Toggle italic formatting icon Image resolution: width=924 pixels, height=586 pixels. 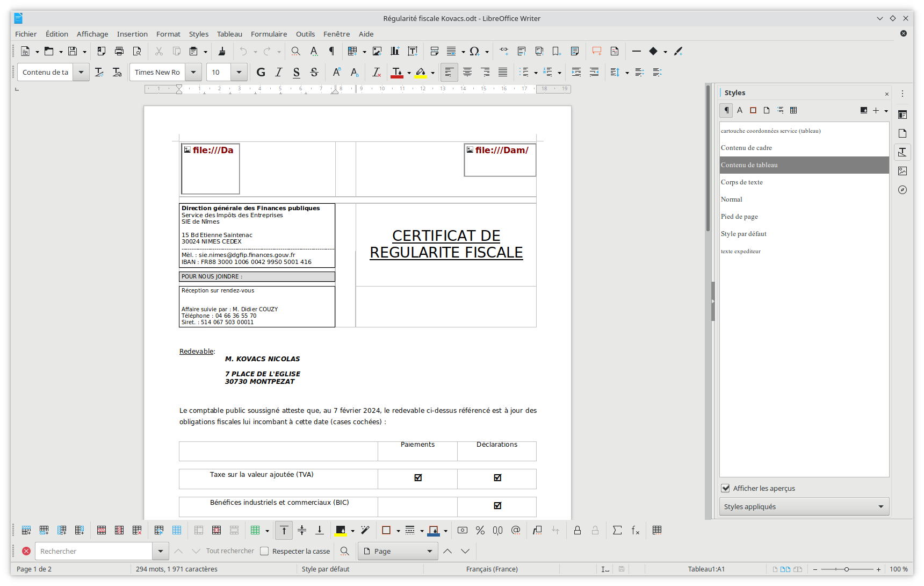pos(279,72)
